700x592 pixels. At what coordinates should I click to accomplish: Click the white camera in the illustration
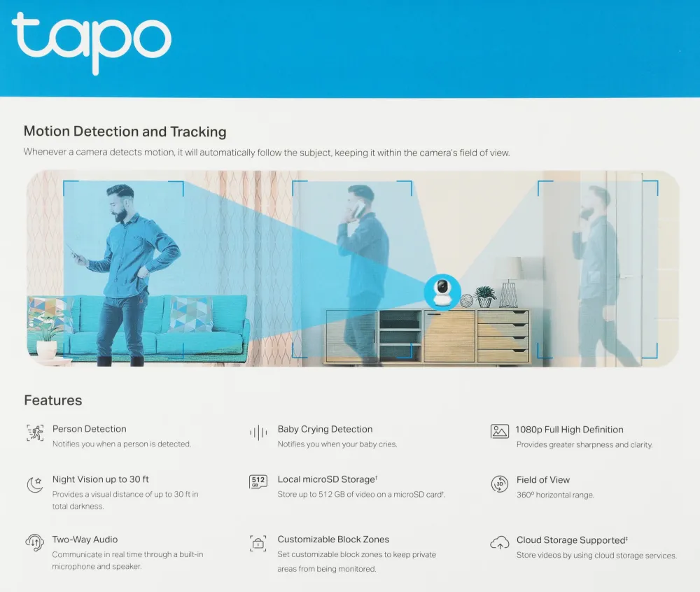[442, 293]
